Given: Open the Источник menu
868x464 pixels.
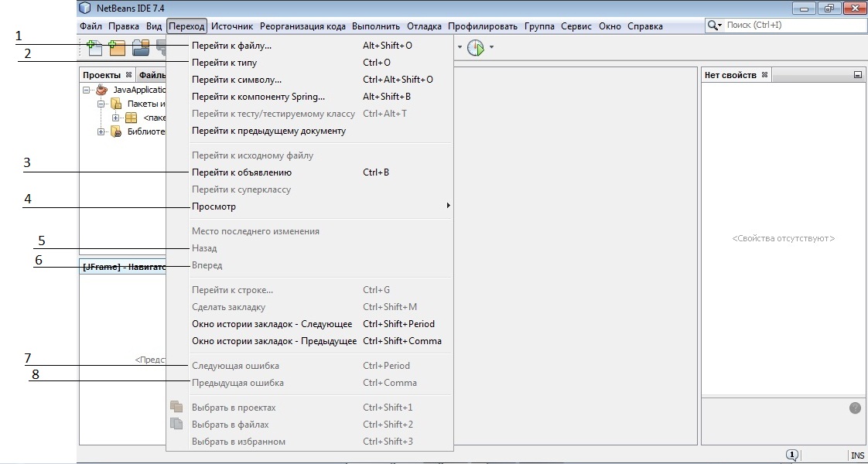Looking at the screenshot, I should pos(232,26).
